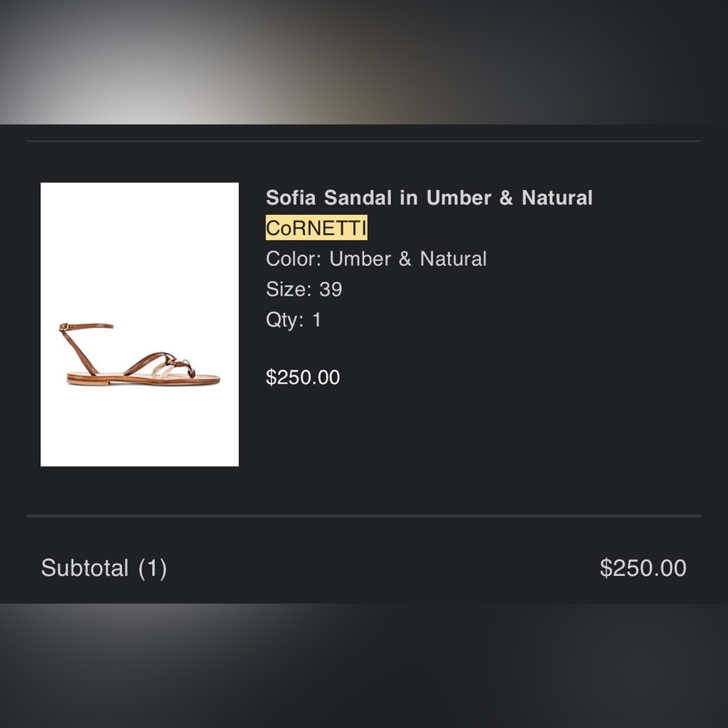Image resolution: width=728 pixels, height=728 pixels.
Task: Click the blurred dark area below the subtotal
Action: click(x=364, y=666)
